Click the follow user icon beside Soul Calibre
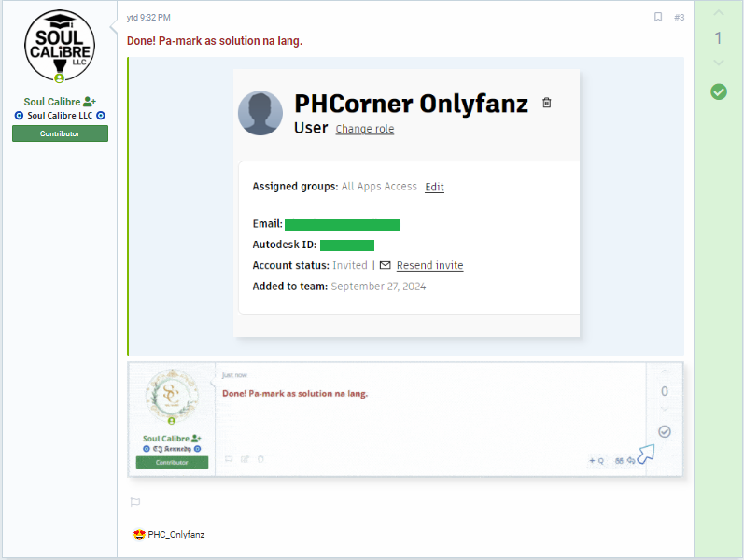 tap(90, 102)
